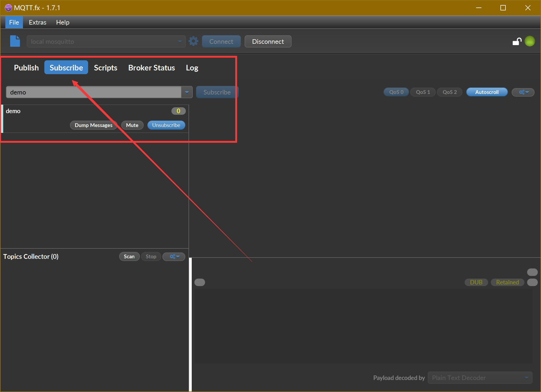This screenshot has height=392, width=541.
Task: Click the MQTT.fx app logo in title bar
Action: 8,8
